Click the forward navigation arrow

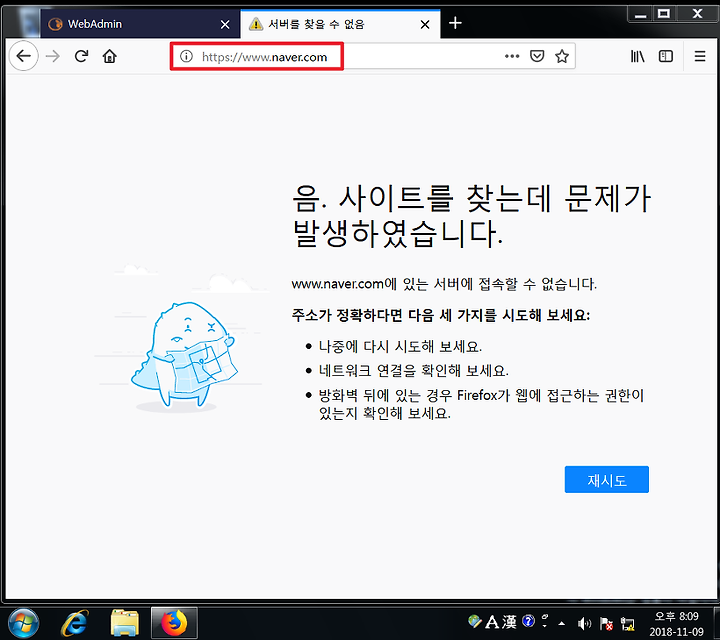(53, 56)
